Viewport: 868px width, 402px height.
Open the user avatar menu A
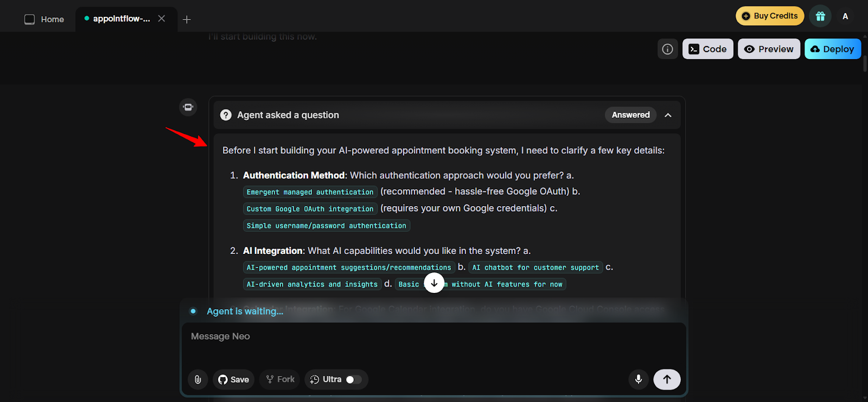click(x=845, y=16)
